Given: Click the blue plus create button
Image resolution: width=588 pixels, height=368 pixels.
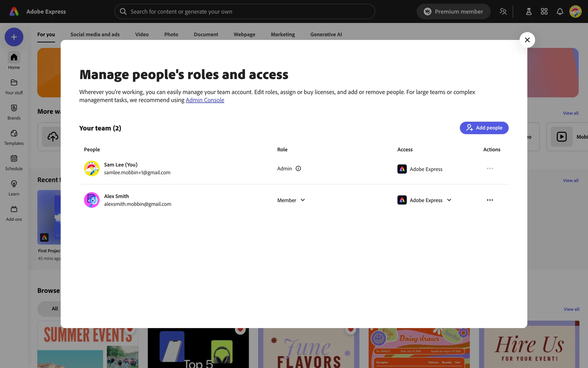Looking at the screenshot, I should click(14, 37).
